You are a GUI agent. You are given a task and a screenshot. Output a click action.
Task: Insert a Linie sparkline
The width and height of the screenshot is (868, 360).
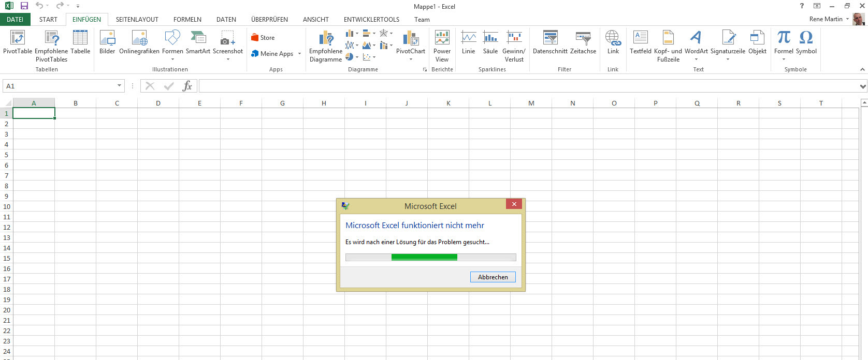click(x=468, y=42)
